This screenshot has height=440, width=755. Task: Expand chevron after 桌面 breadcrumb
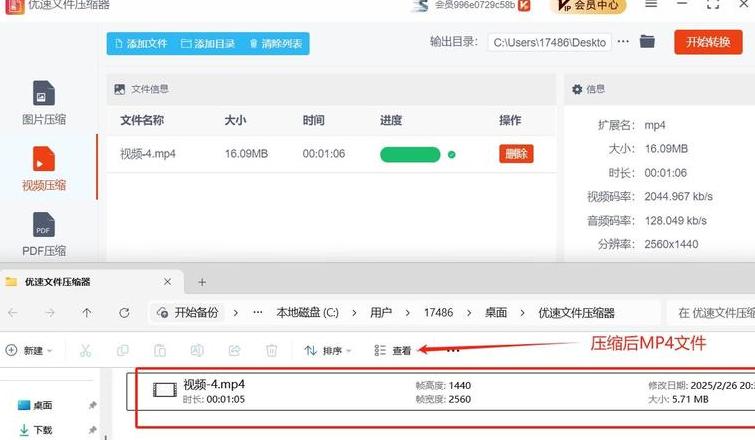pos(522,313)
